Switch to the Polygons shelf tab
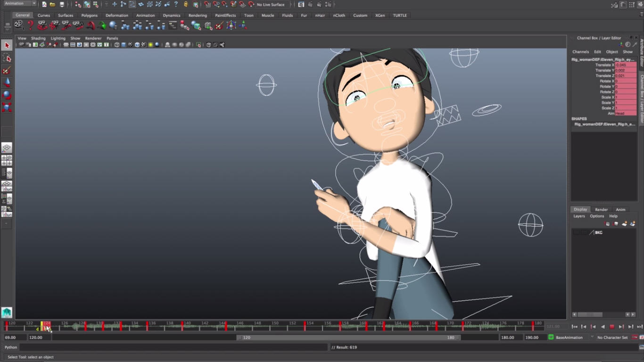Screen dimensions: 644x362 click(89, 16)
